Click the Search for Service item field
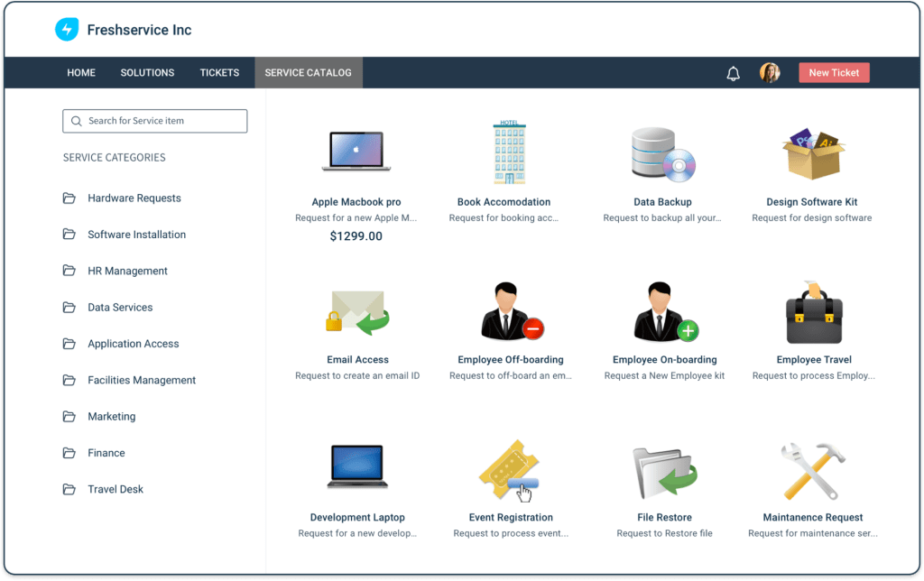Screen dimensions: 924x581 pyautogui.click(x=154, y=120)
